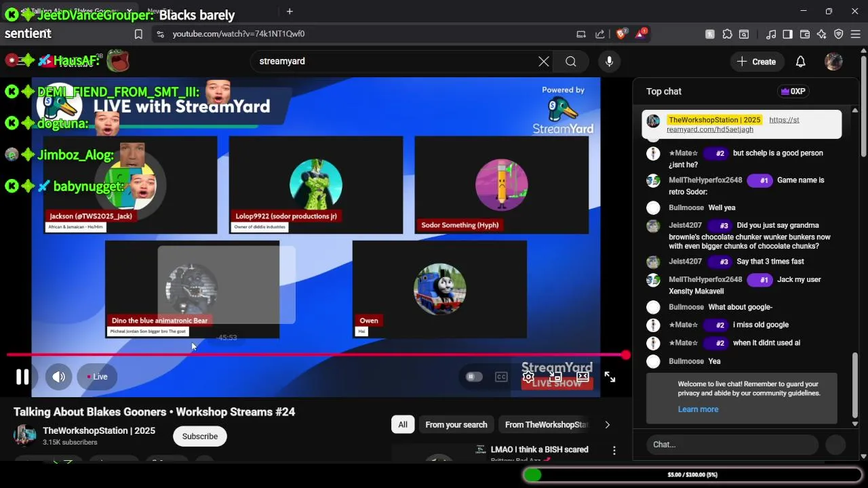This screenshot has height=488, width=868.
Task: Open the YouTube account avatar menu
Action: point(833,62)
